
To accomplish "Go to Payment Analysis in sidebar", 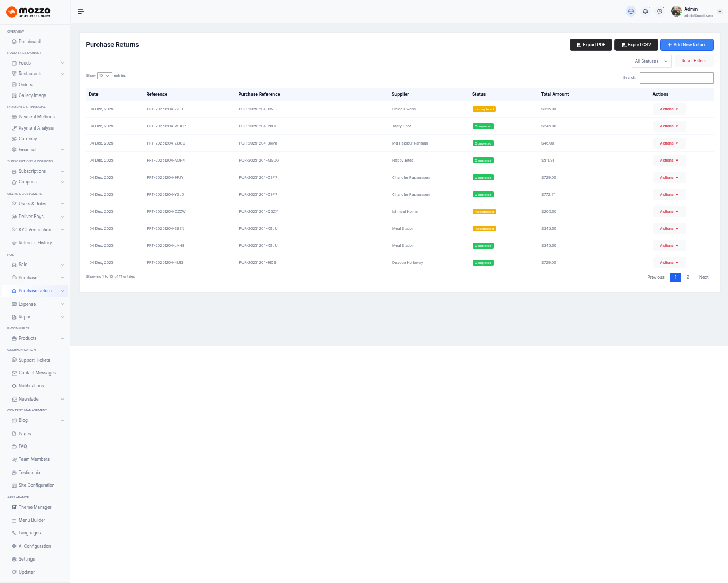I will click(x=36, y=128).
